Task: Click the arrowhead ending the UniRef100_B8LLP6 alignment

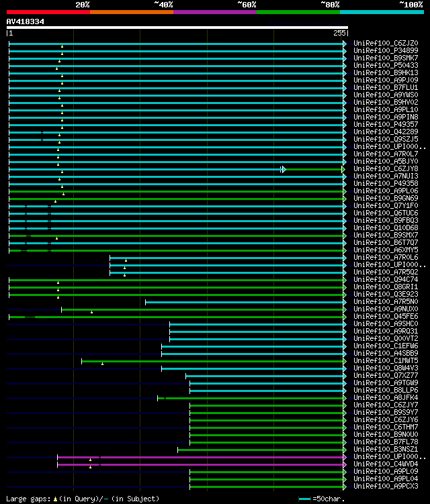Action: click(x=345, y=391)
